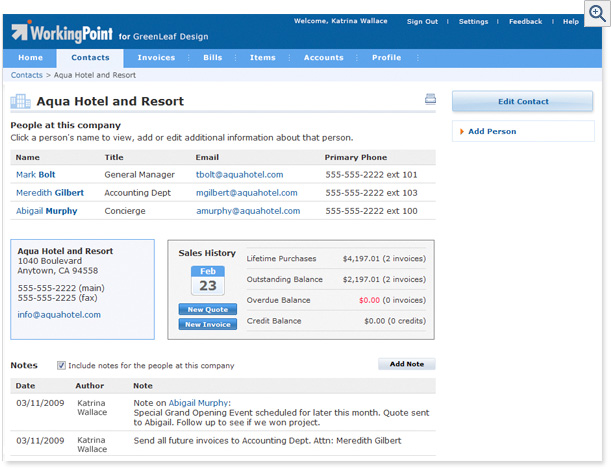This screenshot has height=469, width=611.
Task: Click the Contacts breadcrumb link
Action: coord(26,75)
